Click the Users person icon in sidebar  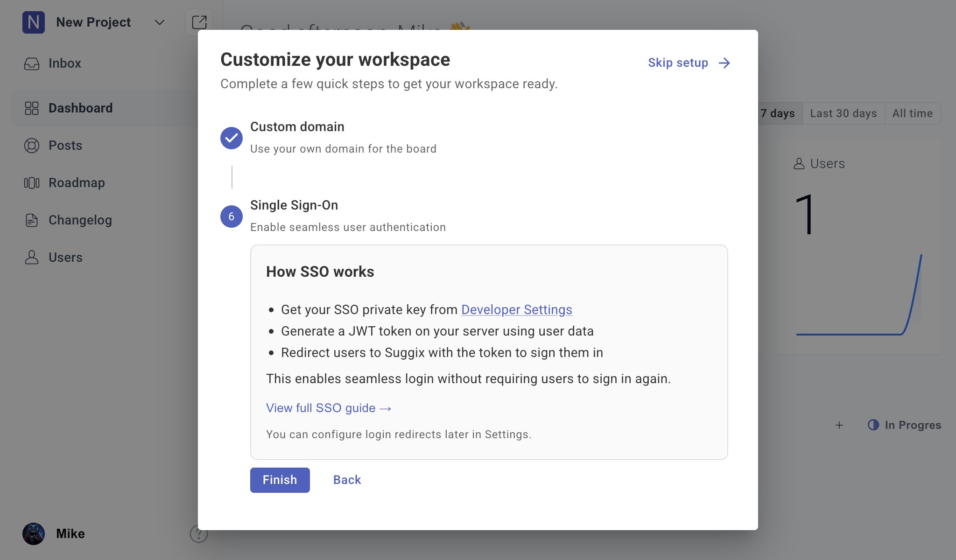[x=32, y=258]
